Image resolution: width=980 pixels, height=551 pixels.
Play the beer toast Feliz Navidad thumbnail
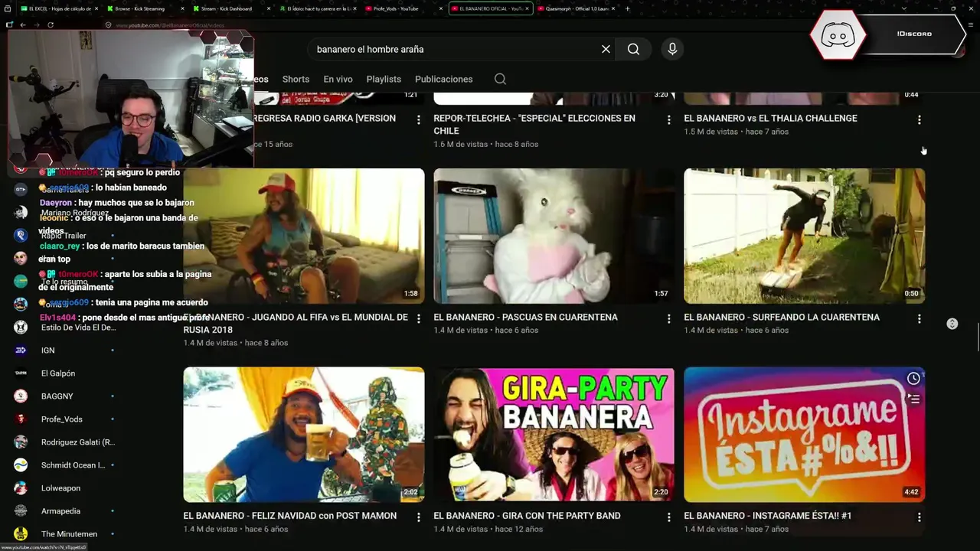(304, 435)
